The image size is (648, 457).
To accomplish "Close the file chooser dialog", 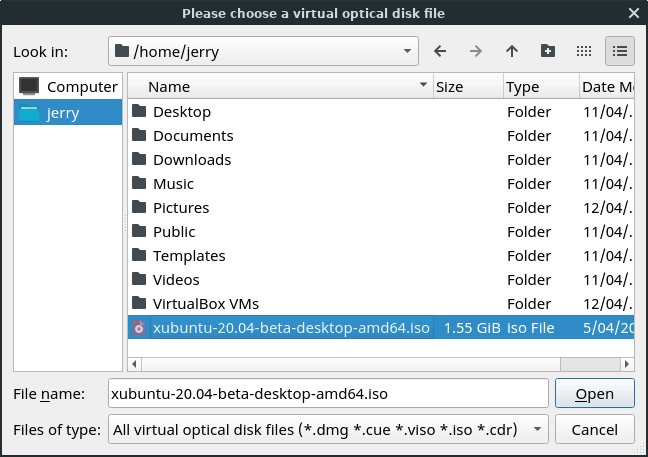I will click(x=632, y=13).
